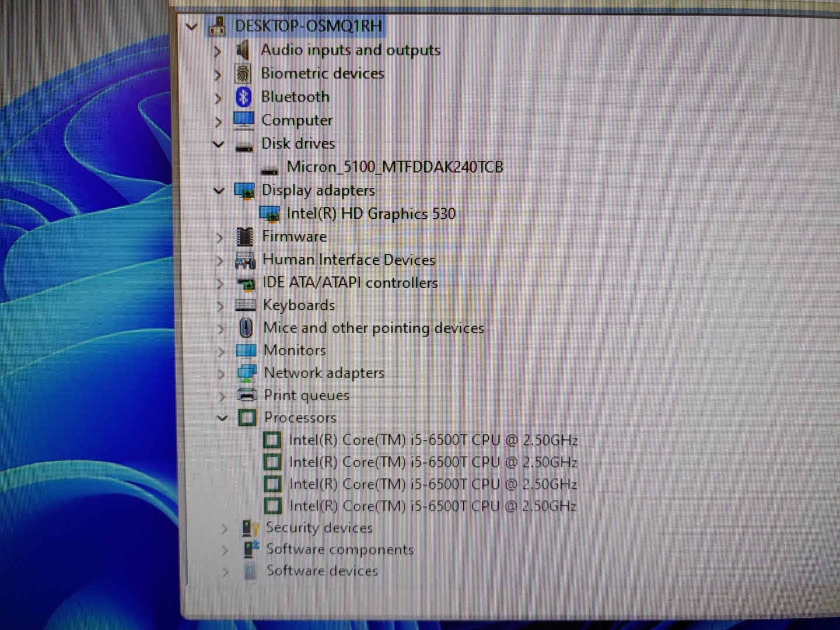
Task: Expand the Print queues chevron
Action: (222, 397)
